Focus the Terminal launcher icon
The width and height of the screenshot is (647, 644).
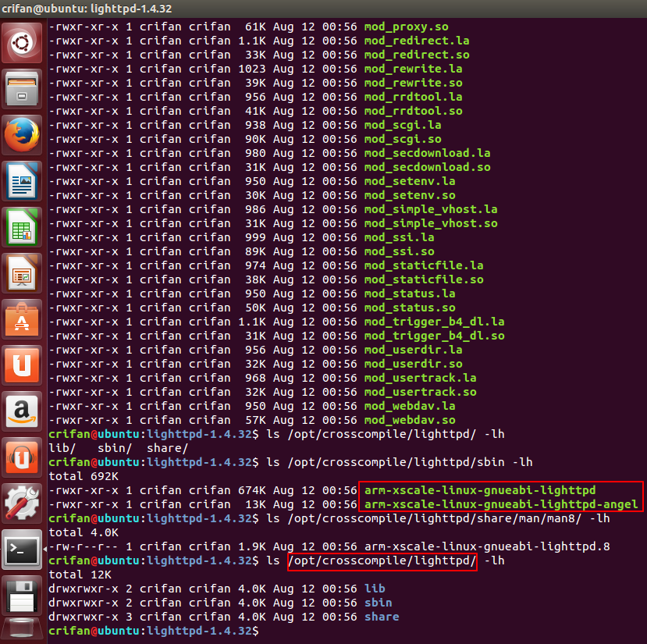point(22,550)
